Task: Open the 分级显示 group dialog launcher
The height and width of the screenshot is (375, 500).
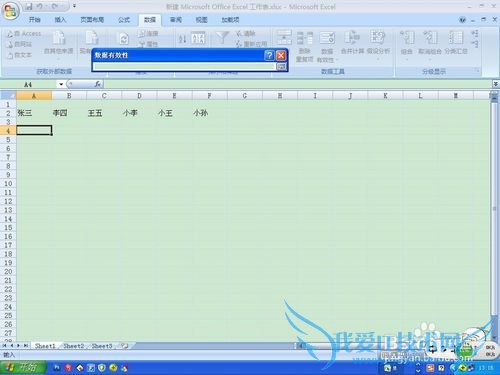Action: [477, 71]
